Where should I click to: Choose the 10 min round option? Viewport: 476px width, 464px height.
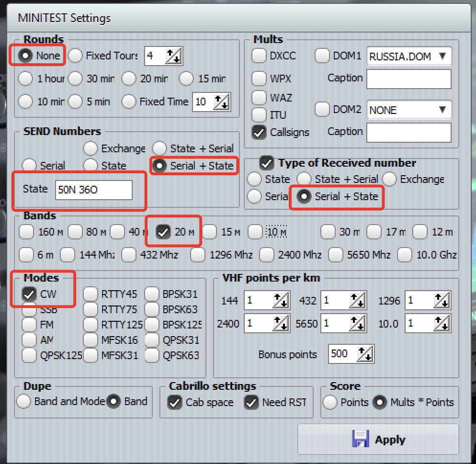(25, 102)
